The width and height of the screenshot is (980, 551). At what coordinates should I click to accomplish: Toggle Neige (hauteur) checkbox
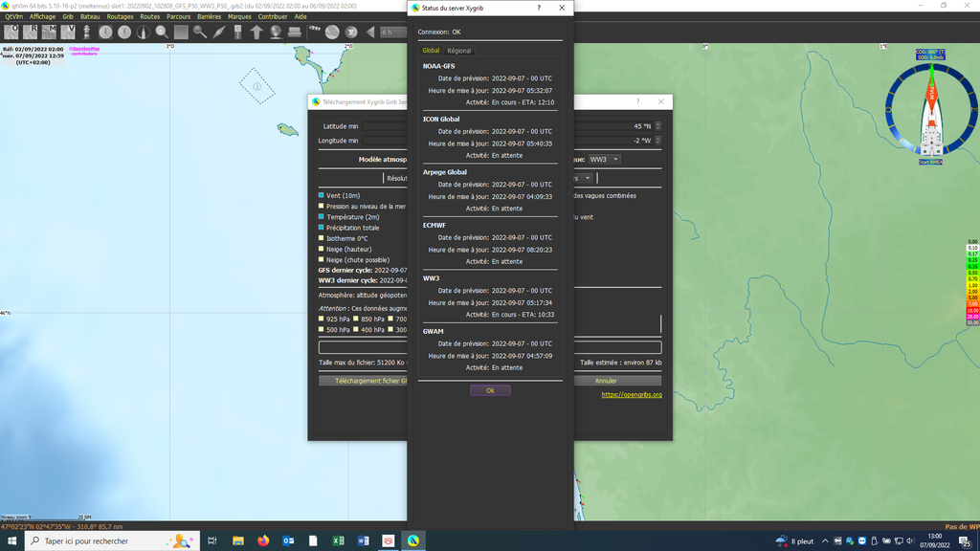click(322, 249)
